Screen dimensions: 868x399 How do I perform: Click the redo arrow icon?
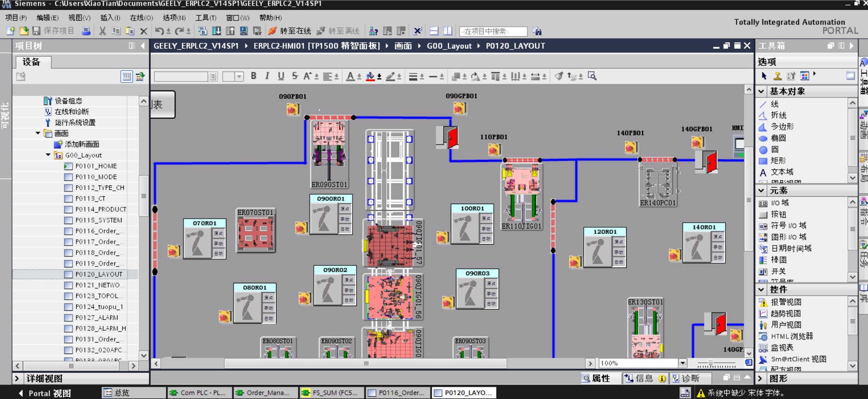point(179,31)
